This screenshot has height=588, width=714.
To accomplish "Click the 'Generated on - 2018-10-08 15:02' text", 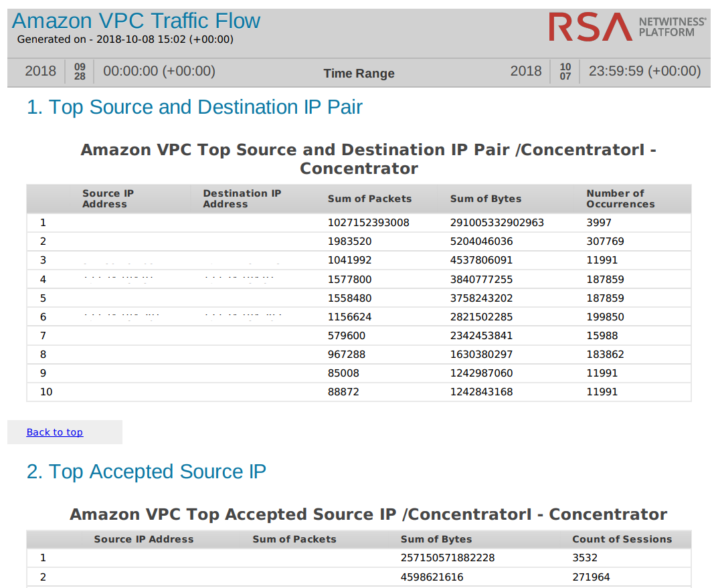I will pyautogui.click(x=125, y=39).
